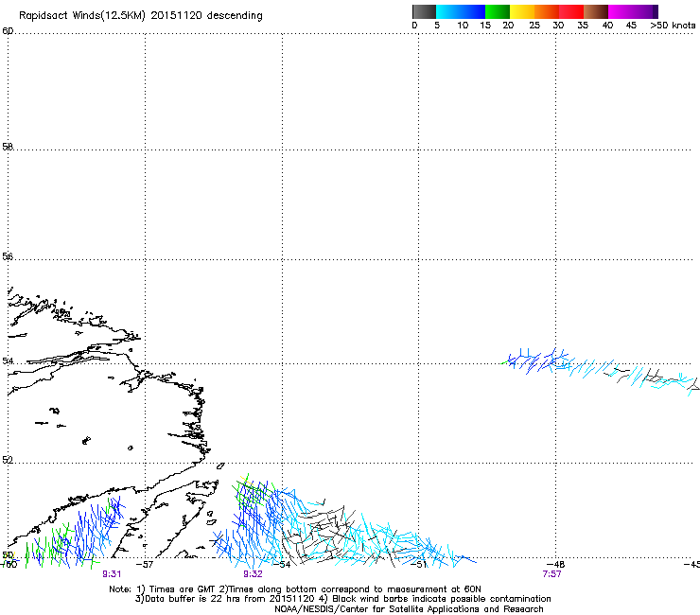
Task: Click the red 30-35 knots legend swatch
Action: tap(571, 11)
